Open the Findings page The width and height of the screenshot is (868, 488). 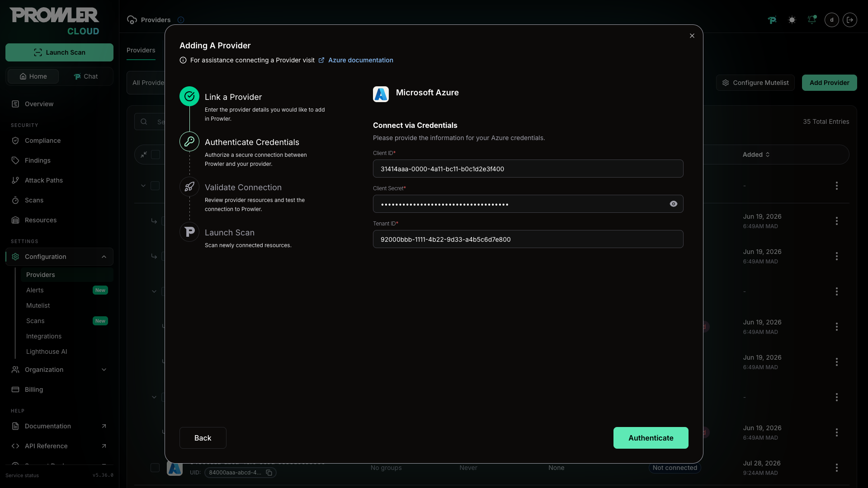(x=59, y=160)
